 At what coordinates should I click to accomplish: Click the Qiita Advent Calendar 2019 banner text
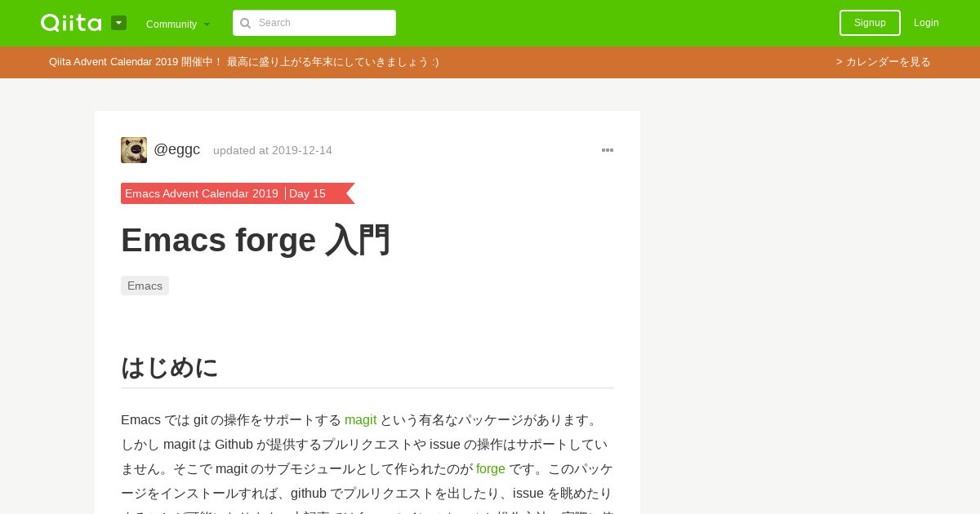point(243,62)
